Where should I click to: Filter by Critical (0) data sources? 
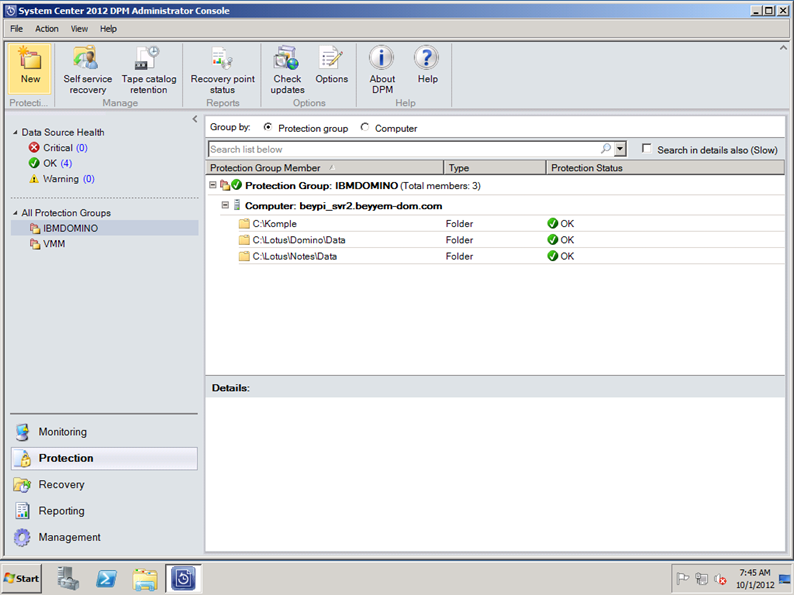(x=65, y=147)
